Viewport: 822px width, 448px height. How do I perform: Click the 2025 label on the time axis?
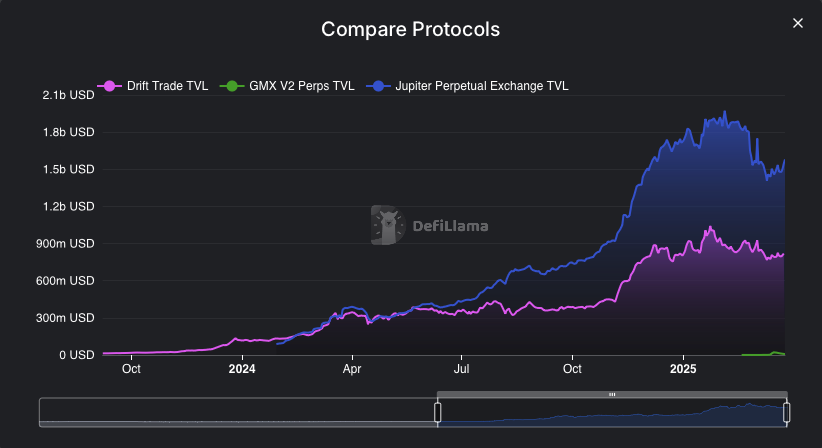pyautogui.click(x=683, y=369)
